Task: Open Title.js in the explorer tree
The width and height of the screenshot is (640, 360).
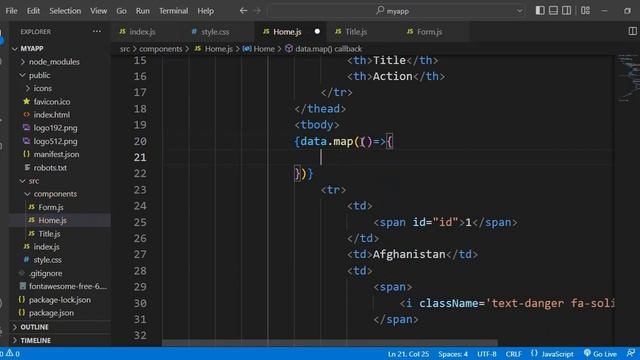Action: coord(49,233)
